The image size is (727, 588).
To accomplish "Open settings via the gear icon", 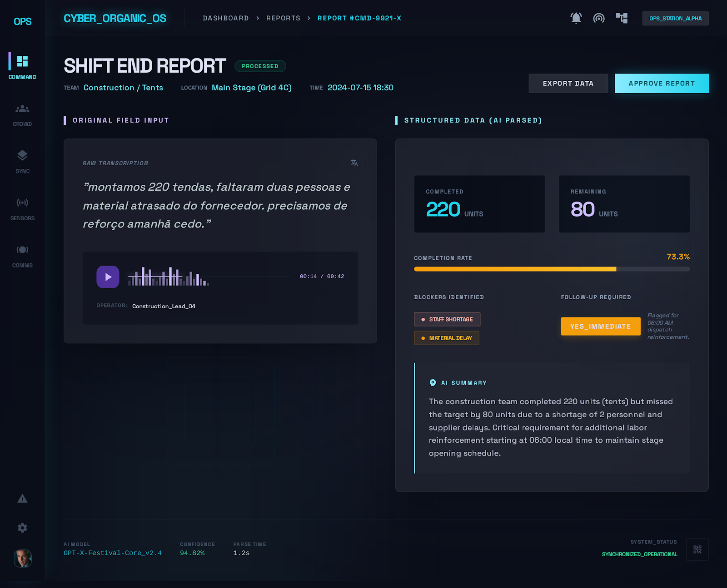I will click(22, 528).
